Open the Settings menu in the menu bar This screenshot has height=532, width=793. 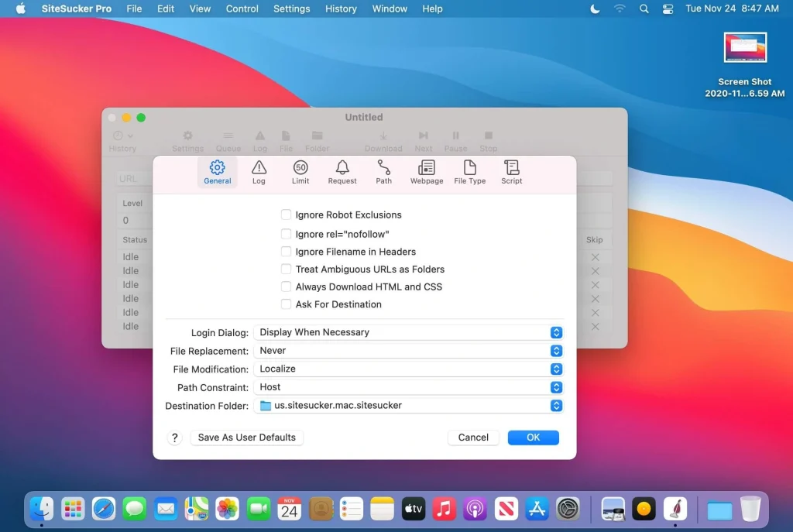click(291, 9)
